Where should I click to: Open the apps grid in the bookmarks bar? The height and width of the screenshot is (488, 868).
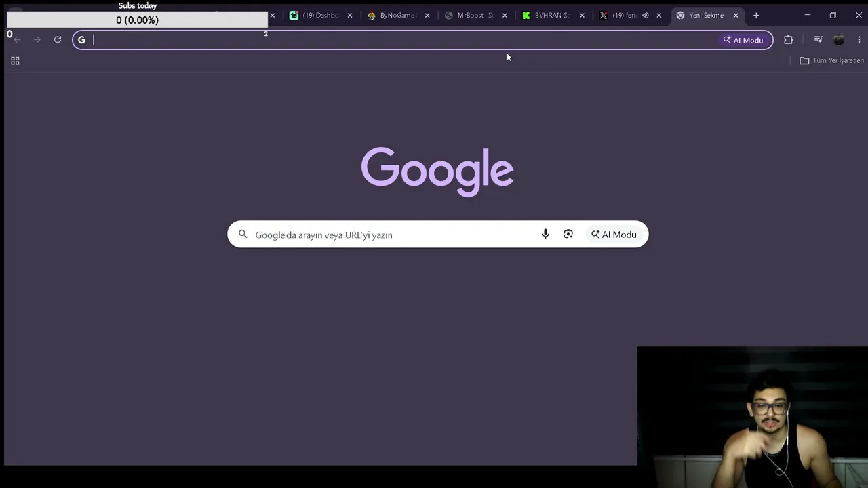tap(15, 61)
